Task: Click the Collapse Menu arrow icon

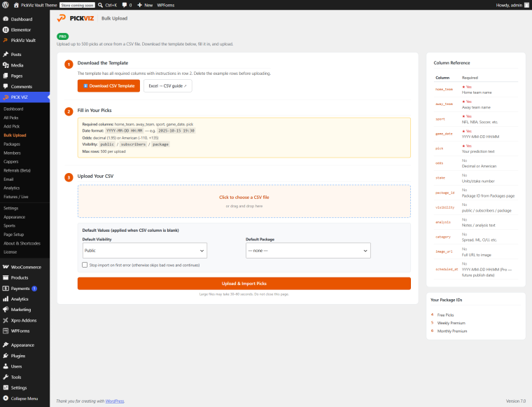Action: click(6, 399)
